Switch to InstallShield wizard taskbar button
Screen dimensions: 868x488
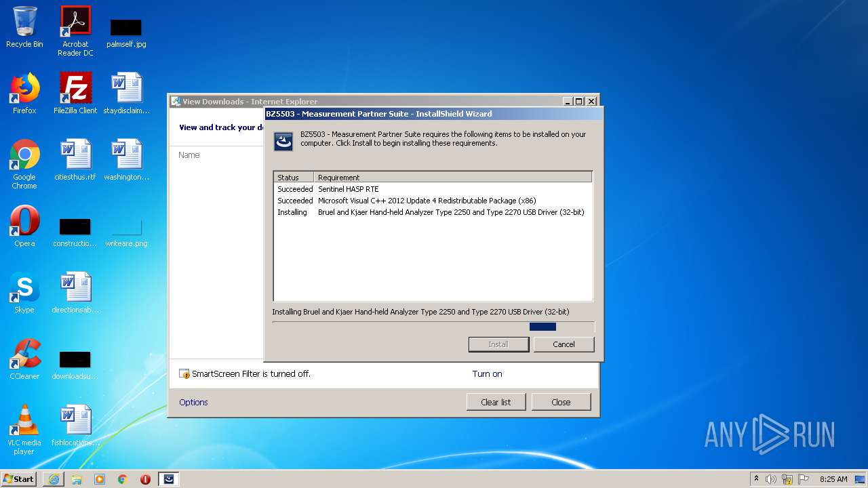point(169,479)
